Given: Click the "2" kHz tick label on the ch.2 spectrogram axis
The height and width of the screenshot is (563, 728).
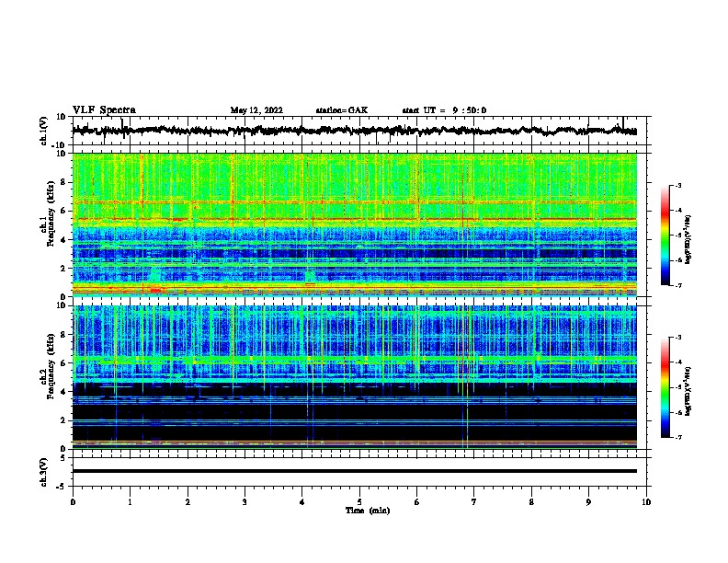Looking at the screenshot, I should click(x=63, y=420).
